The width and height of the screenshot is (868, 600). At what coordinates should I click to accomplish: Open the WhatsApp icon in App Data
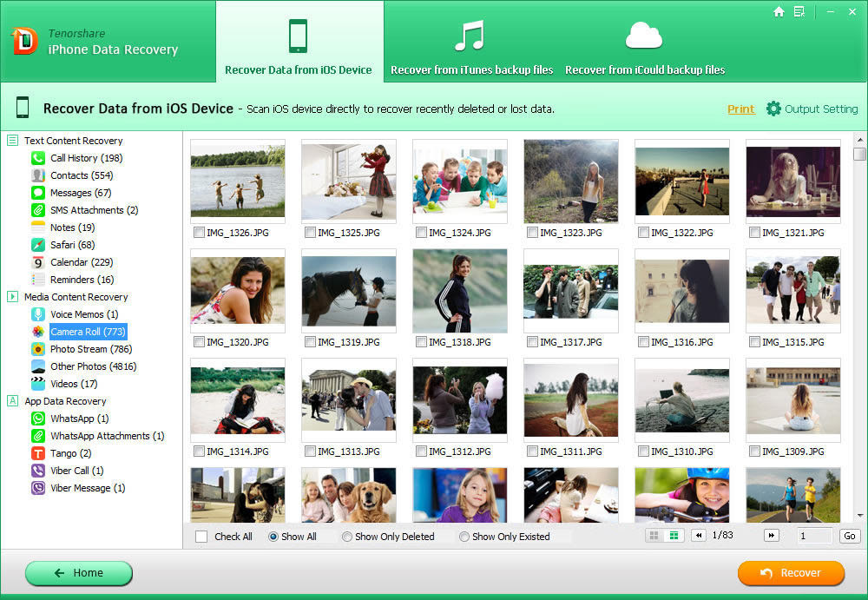pyautogui.click(x=38, y=419)
